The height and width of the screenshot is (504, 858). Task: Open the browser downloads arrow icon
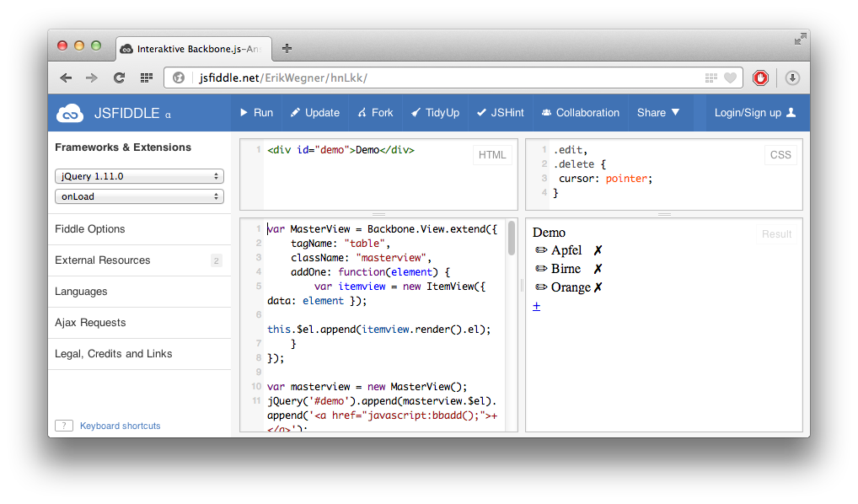(x=791, y=78)
